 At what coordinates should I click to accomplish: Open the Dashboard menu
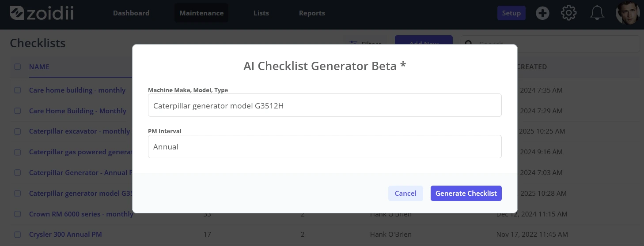[x=131, y=13]
